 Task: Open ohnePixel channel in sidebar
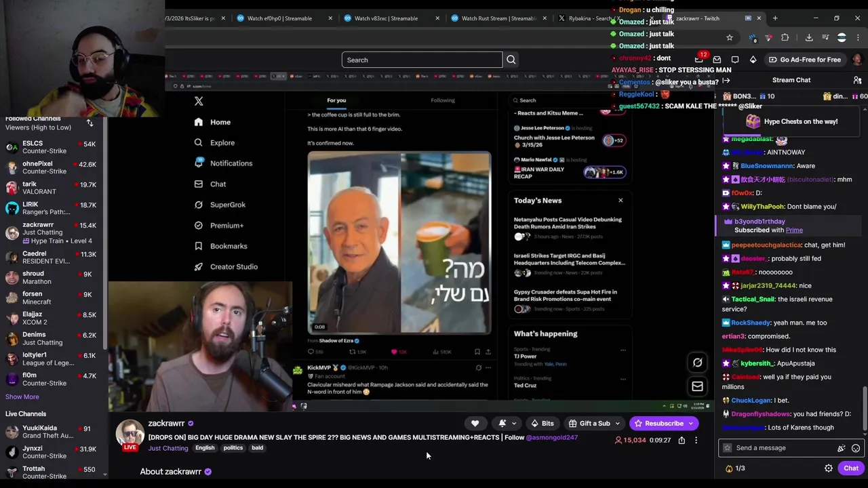(51, 167)
